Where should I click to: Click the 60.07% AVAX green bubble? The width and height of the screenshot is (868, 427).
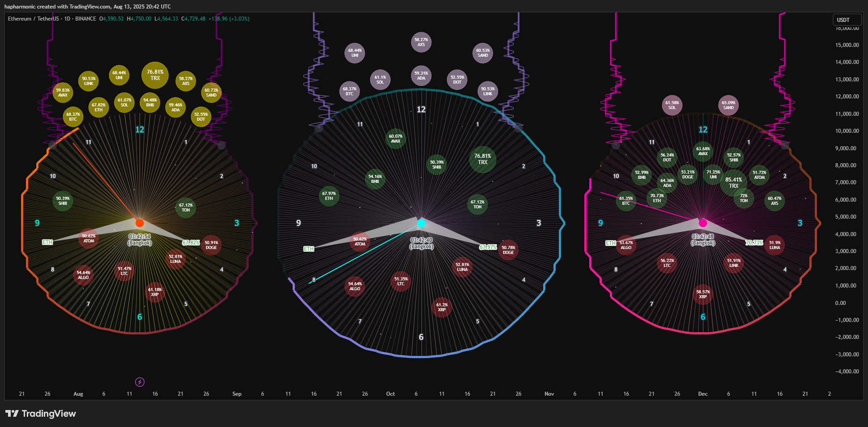click(396, 139)
